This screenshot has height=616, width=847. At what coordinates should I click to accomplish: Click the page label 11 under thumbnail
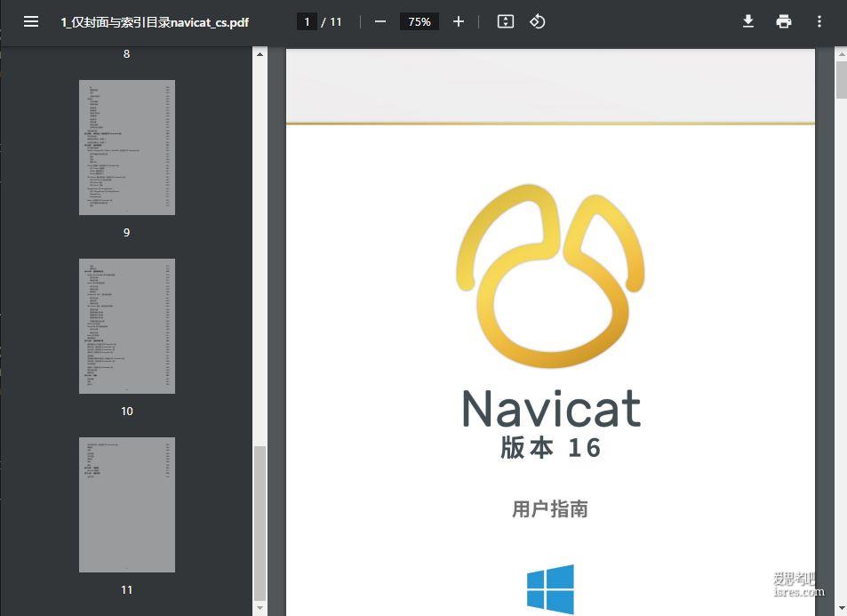[127, 590]
